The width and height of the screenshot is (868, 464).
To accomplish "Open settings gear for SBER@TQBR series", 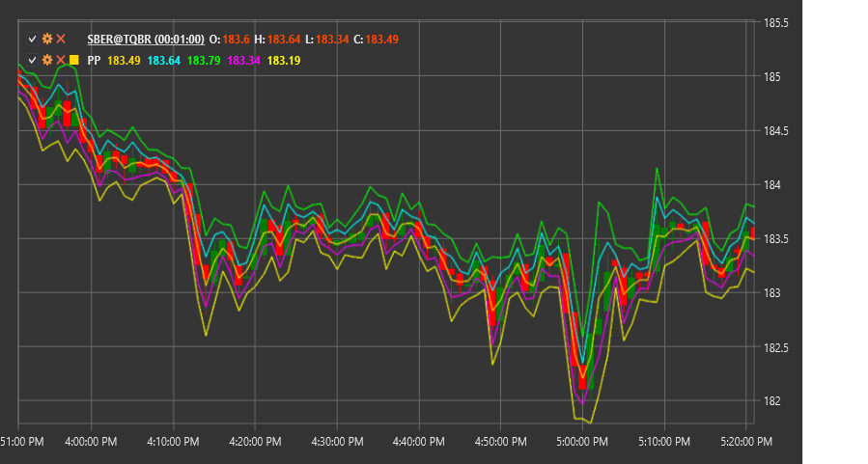I will click(x=47, y=39).
